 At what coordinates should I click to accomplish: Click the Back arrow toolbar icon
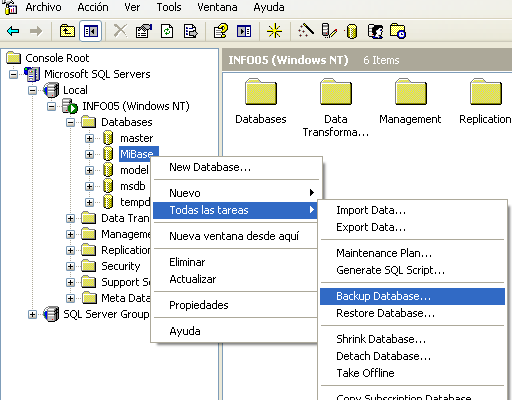13,31
